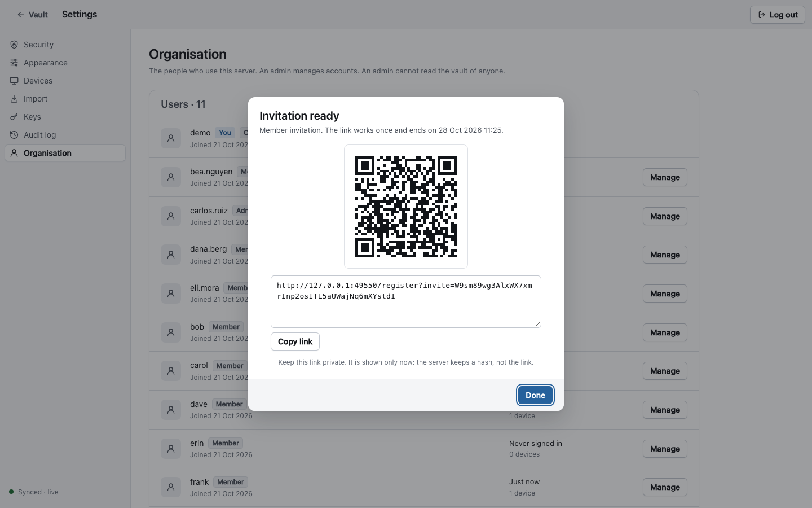Open the Security settings section
Viewport: 812px width, 508px height.
click(65, 45)
